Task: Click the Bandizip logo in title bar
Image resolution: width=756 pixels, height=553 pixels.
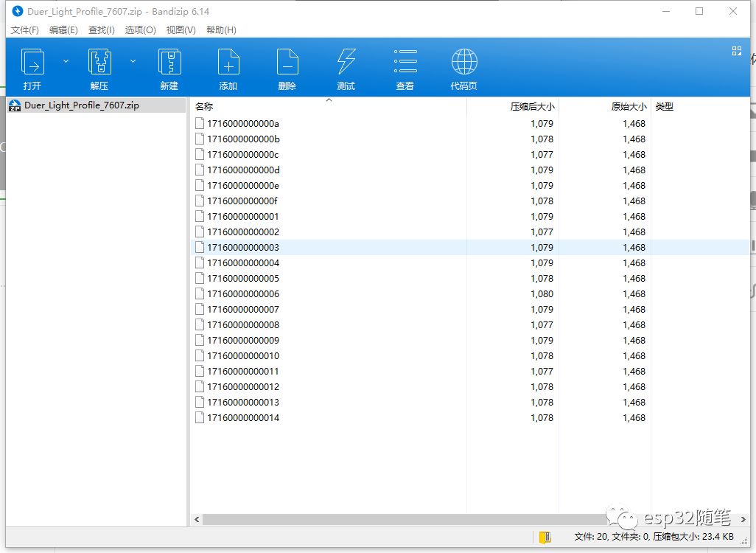Action: (18, 11)
